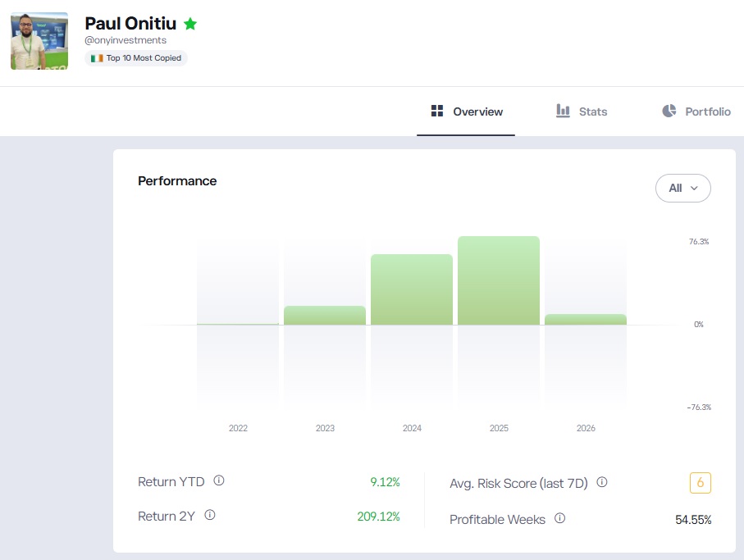Open the @onyinvestments username link

128,39
